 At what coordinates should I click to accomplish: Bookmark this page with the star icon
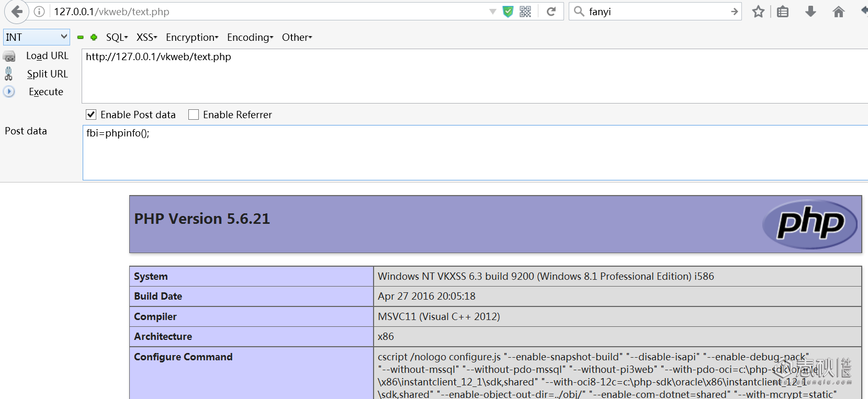pos(758,12)
